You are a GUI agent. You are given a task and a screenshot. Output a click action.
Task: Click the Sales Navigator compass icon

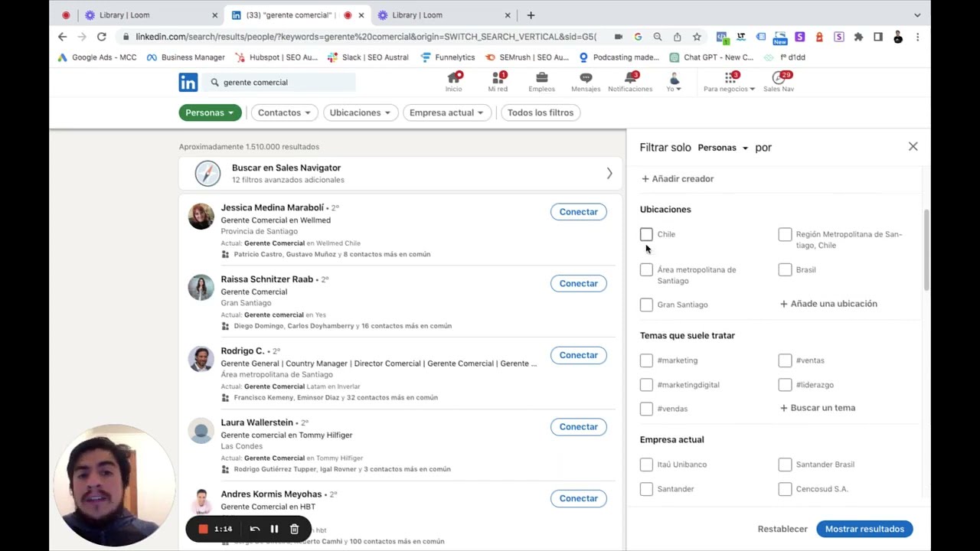207,174
